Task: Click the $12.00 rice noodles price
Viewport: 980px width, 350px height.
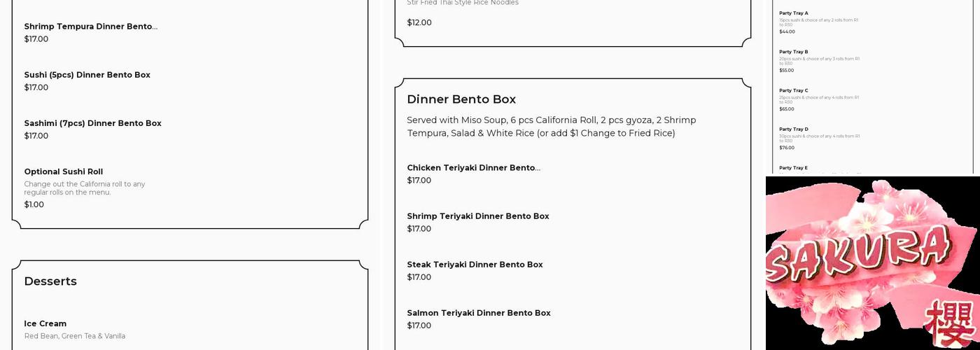Action: [419, 22]
